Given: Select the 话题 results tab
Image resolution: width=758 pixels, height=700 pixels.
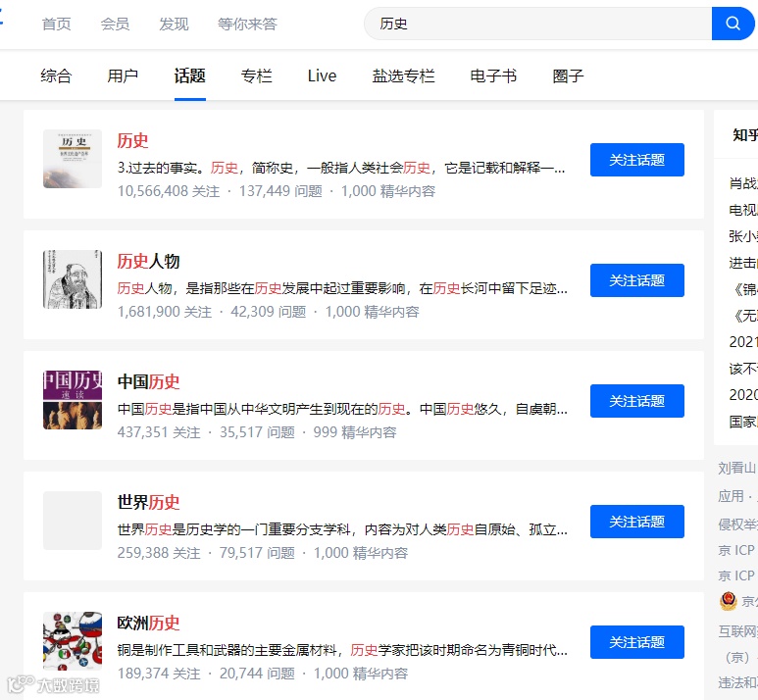Looking at the screenshot, I should (190, 75).
